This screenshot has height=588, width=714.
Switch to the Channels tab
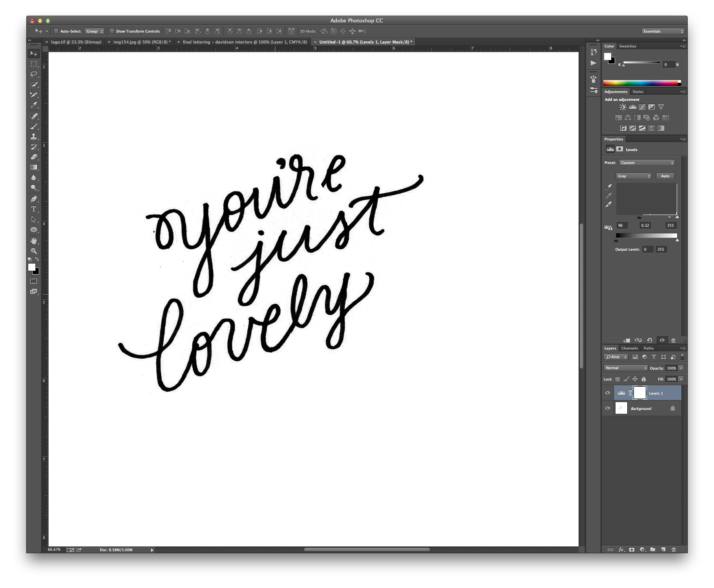(630, 348)
